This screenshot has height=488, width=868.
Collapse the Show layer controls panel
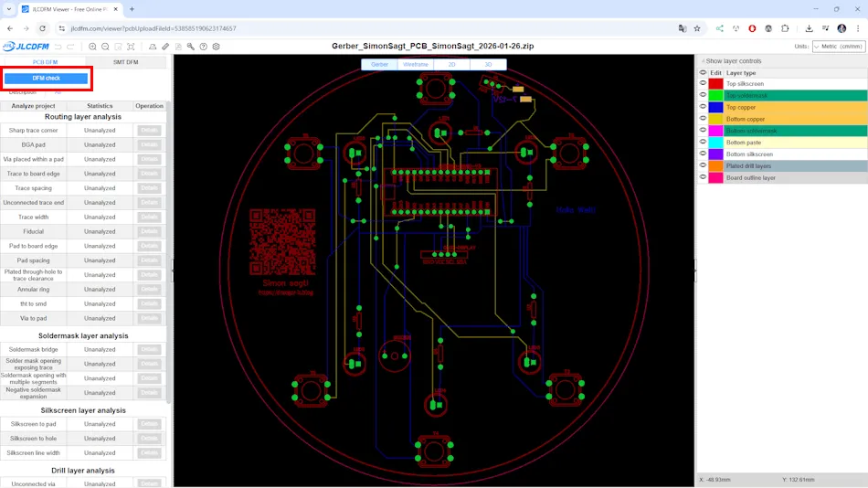click(731, 61)
